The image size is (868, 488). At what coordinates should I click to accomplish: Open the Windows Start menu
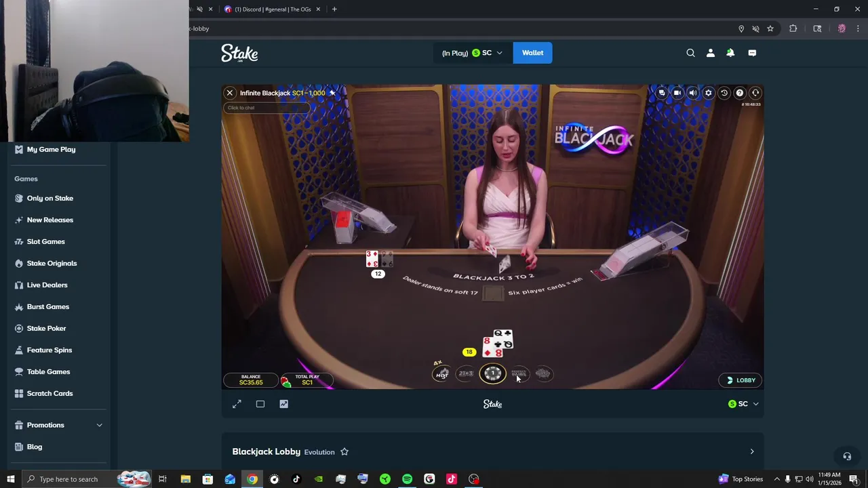pyautogui.click(x=10, y=479)
